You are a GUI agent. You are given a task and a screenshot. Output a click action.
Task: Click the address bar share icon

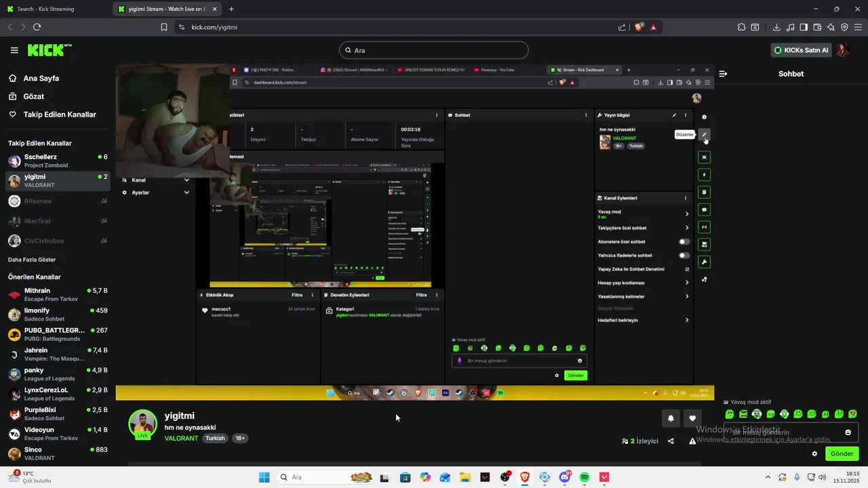click(622, 27)
